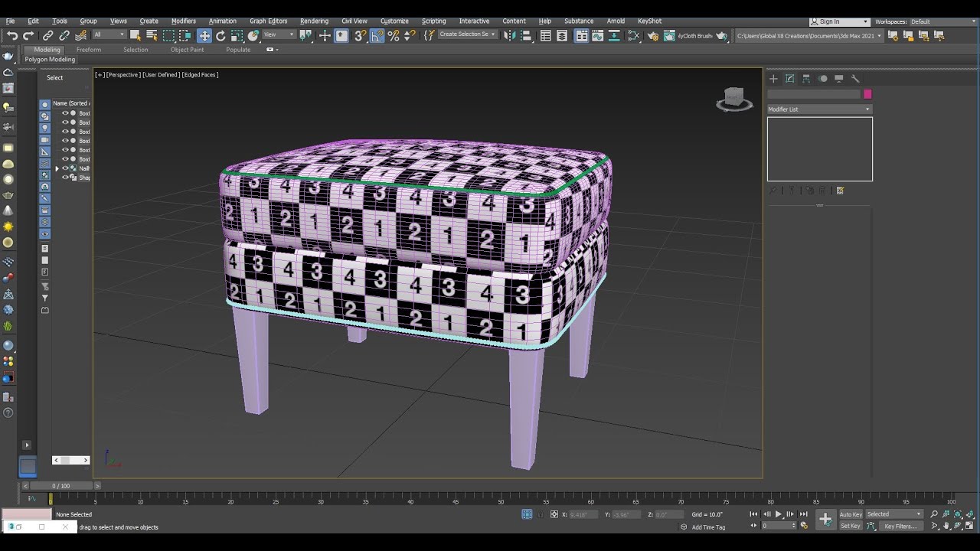Open the Sign In account dropdown
This screenshot has height=551, width=980.
(x=840, y=21)
